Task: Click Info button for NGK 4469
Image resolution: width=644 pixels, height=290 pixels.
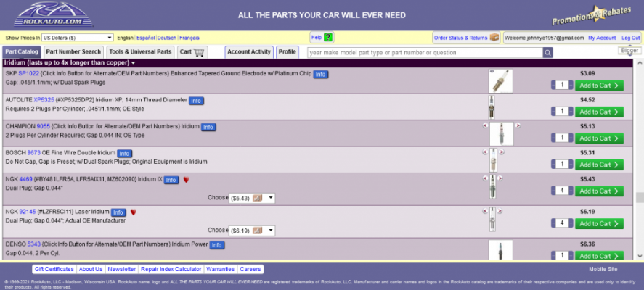Action: tap(171, 180)
